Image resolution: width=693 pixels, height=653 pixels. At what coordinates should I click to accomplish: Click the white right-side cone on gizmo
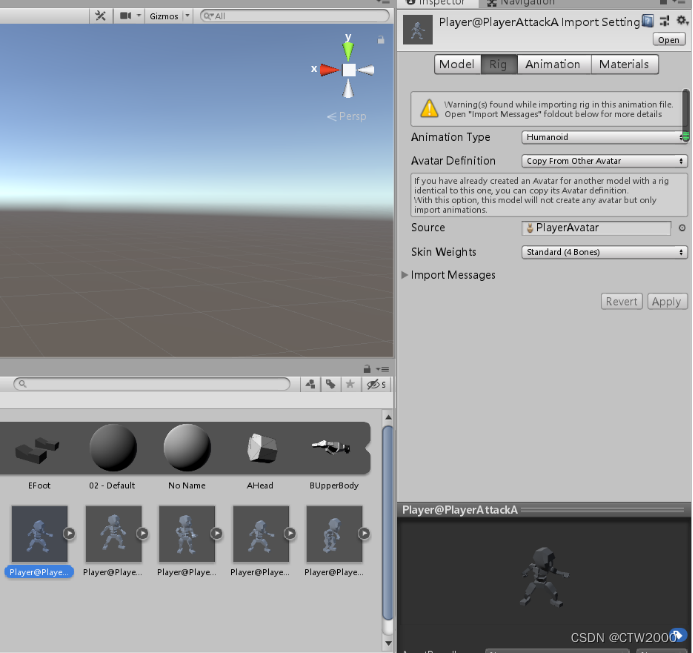[366, 70]
